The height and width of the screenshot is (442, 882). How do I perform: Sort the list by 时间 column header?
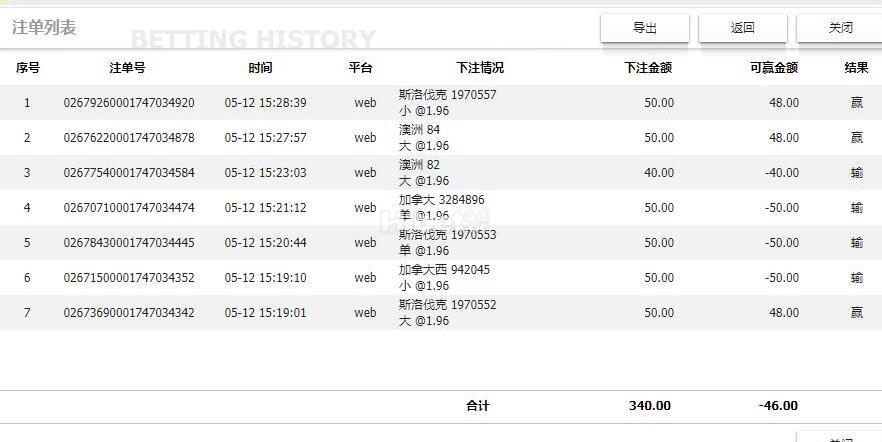click(x=260, y=68)
